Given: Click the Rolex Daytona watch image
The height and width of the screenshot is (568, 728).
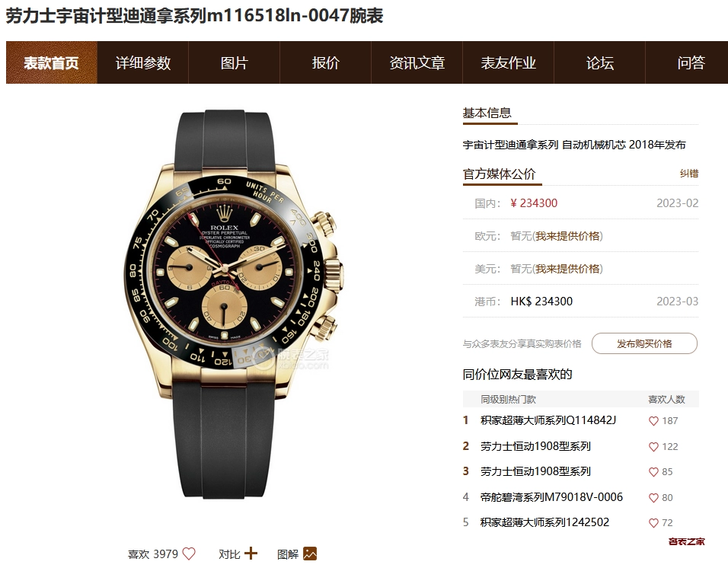Looking at the screenshot, I should coord(235,304).
